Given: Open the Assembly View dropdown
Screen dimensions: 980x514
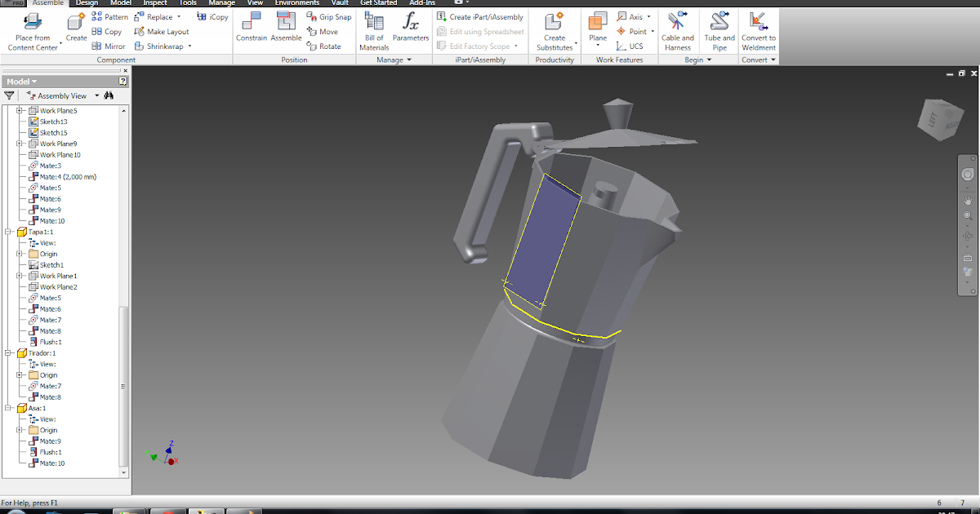Looking at the screenshot, I should tap(97, 95).
